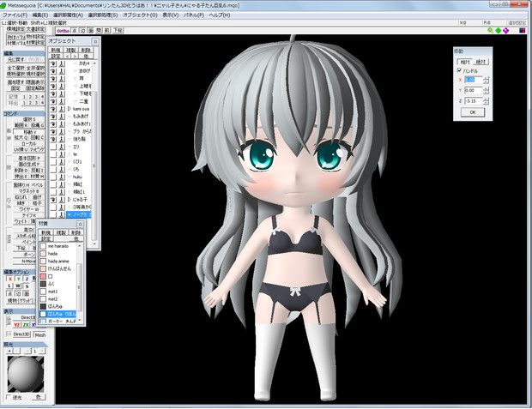
Task: Toggle the blue Z axis edit option
Action: [27, 279]
